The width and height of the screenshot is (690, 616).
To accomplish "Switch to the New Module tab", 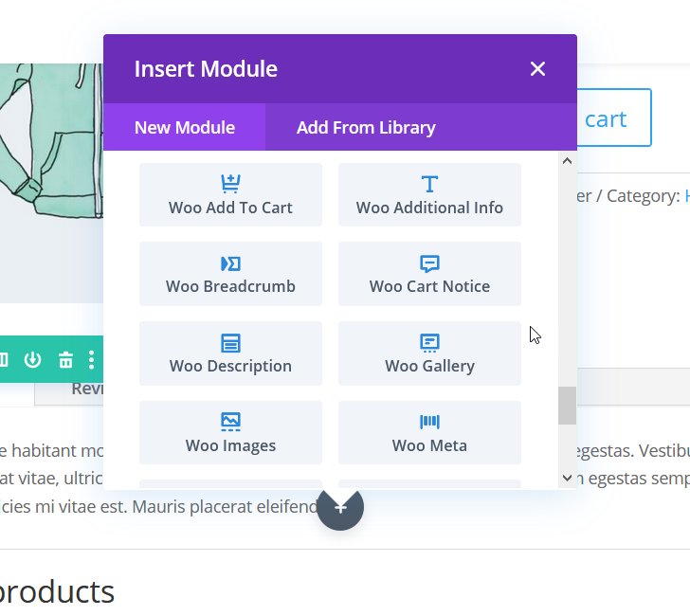I will pos(185,127).
